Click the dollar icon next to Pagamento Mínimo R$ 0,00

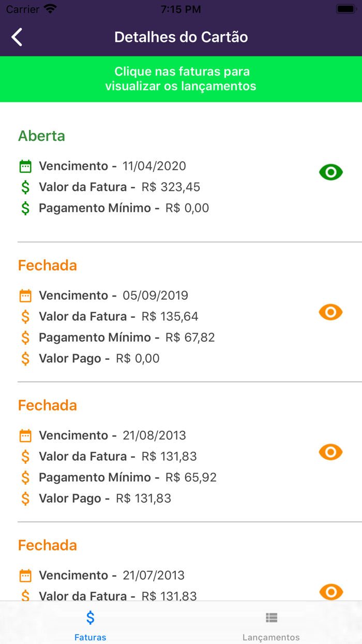[25, 208]
